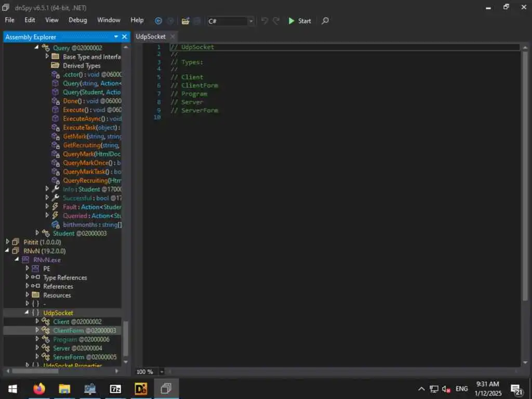Open Firefox from the taskbar

coord(39,389)
